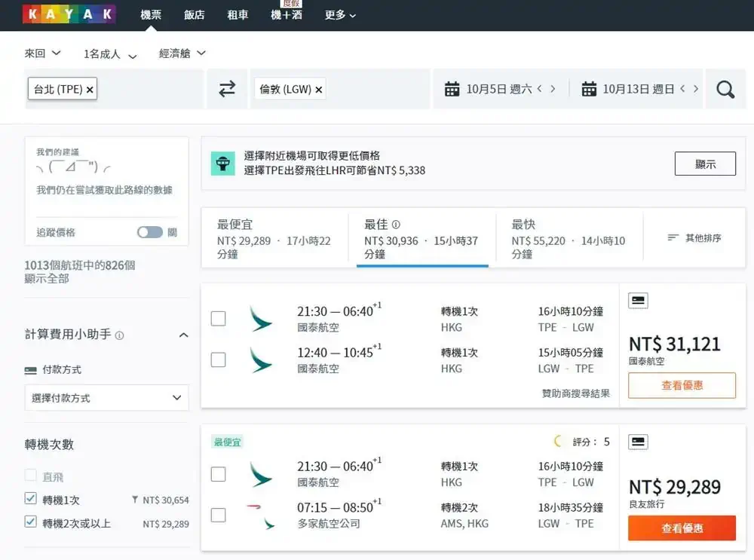This screenshot has height=560, width=754.
Task: Sort by 最便宜 cheapest tab
Action: coord(274,237)
